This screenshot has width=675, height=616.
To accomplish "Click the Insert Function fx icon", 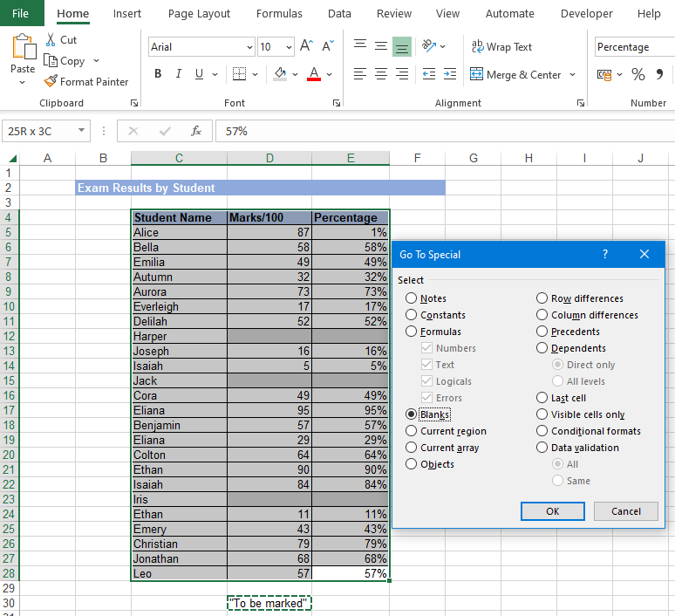I will click(x=196, y=131).
